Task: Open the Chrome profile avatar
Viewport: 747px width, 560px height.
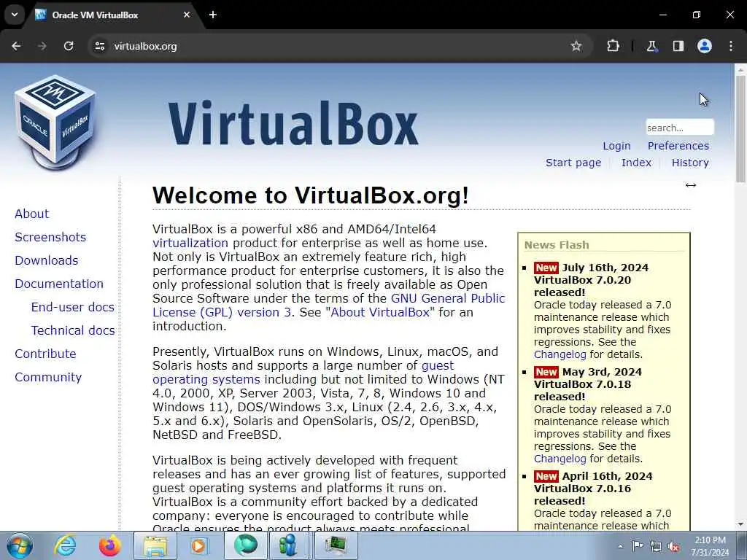Action: point(705,46)
